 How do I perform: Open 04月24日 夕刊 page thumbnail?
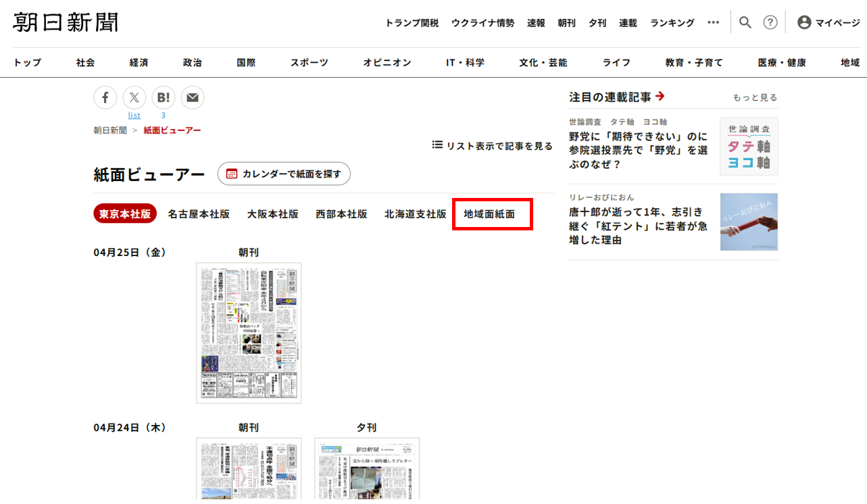(367, 469)
